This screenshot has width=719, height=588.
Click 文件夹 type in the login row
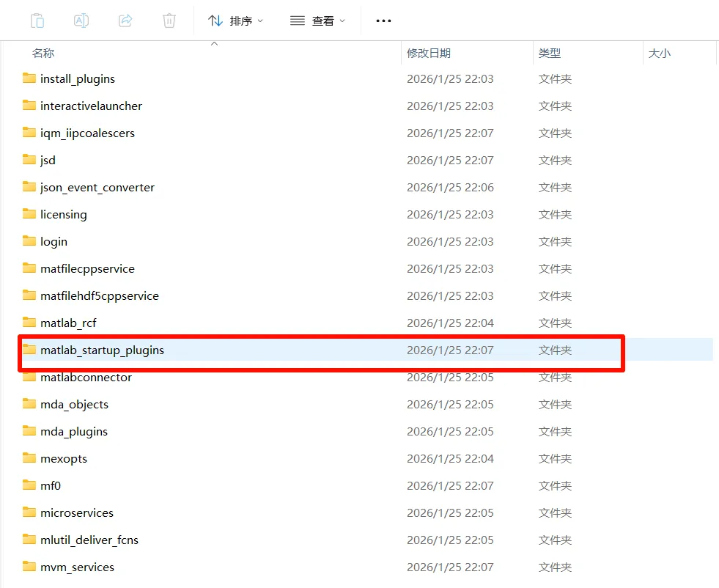tap(555, 242)
